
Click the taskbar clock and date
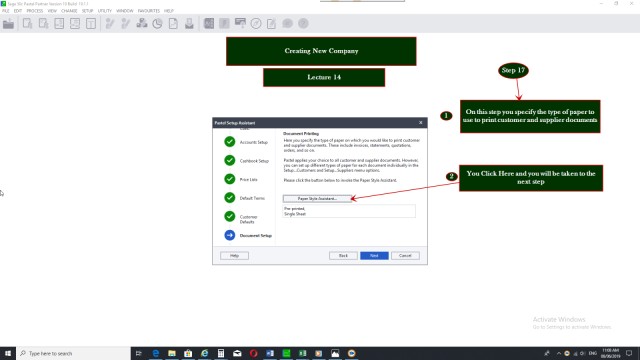[611, 353]
